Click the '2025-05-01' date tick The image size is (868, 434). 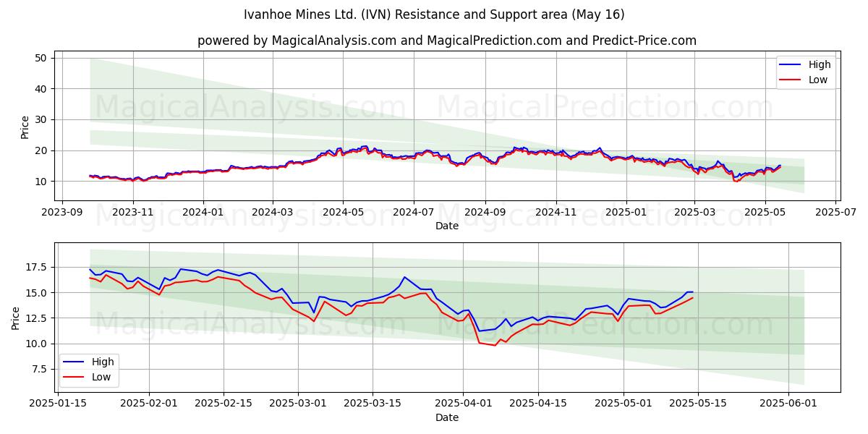coord(624,404)
